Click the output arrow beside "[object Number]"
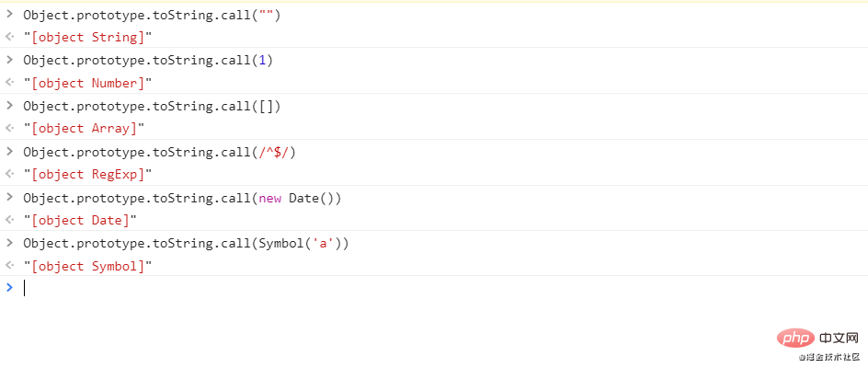This screenshot has width=868, height=368. [9, 84]
